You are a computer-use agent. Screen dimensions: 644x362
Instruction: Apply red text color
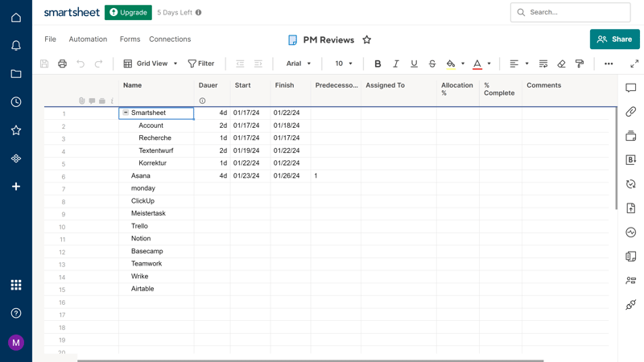pos(477,64)
